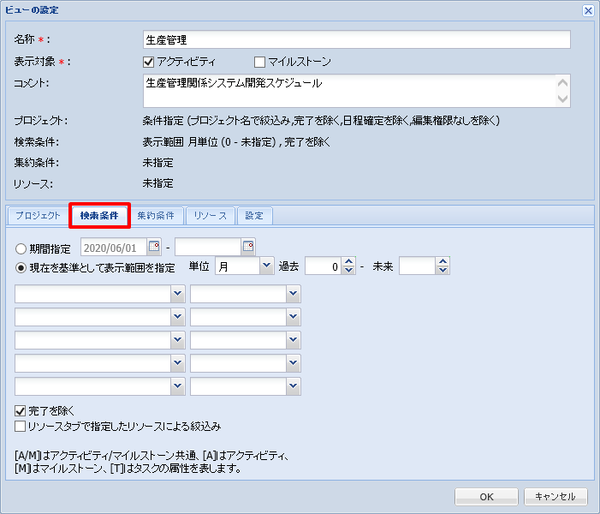Image resolution: width=600 pixels, height=514 pixels.
Task: Click the 過去 number field
Action: click(x=324, y=266)
